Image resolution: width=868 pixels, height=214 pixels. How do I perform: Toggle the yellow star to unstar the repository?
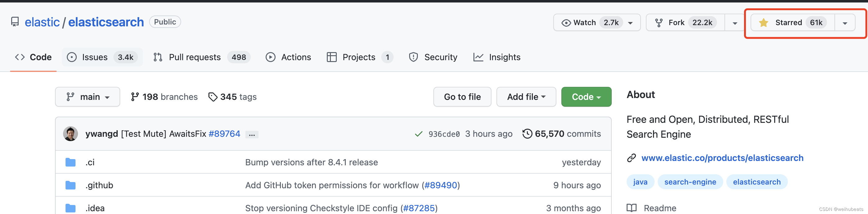pyautogui.click(x=764, y=23)
